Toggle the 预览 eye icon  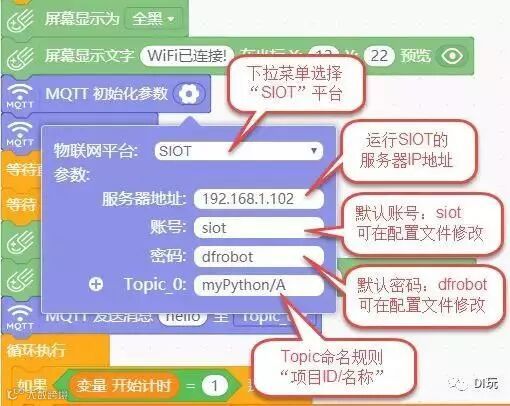[x=452, y=56]
